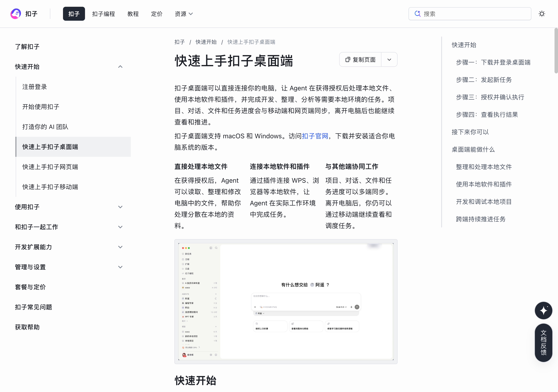
Task: Click into the 搜索 input field
Action: 470,14
